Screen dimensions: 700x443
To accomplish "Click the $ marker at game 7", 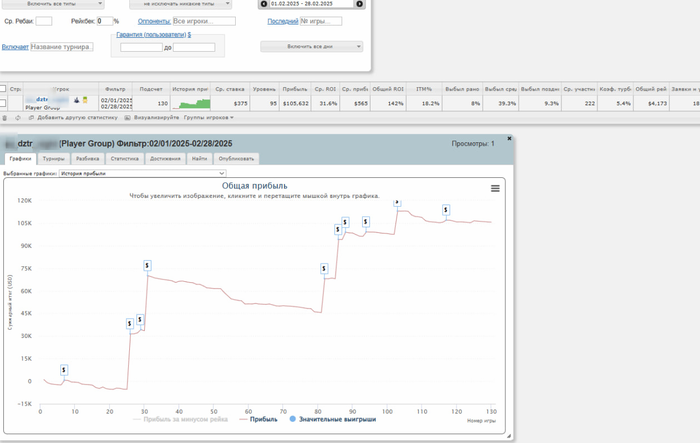I will point(64,370).
